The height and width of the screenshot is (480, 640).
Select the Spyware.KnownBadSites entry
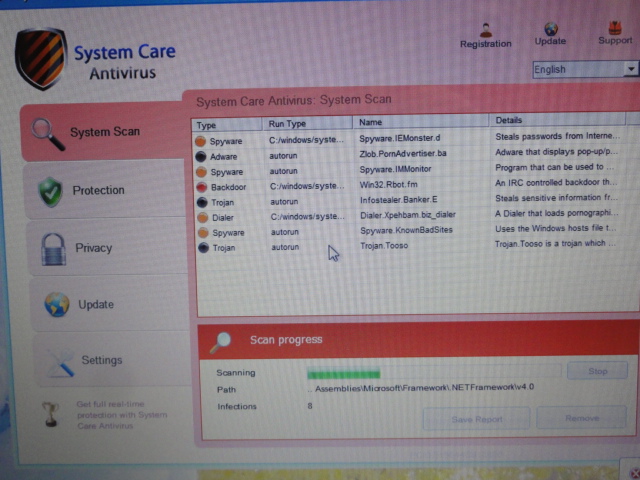[x=407, y=230]
